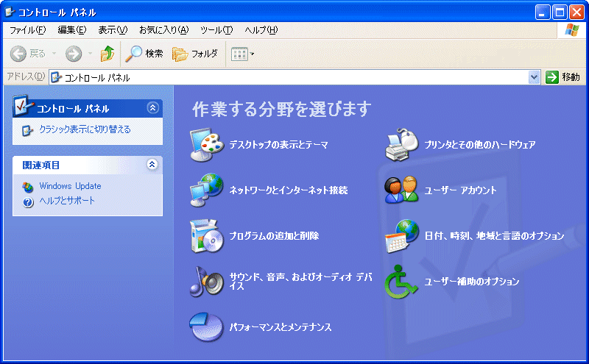Click the title bar control panel icon
Screen dimensions: 589x364
[10, 13]
